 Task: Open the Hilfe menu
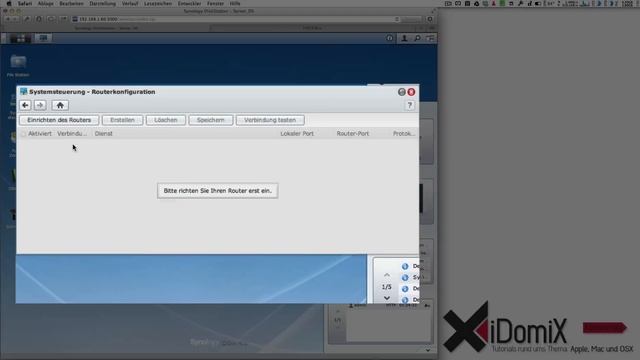click(235, 3)
